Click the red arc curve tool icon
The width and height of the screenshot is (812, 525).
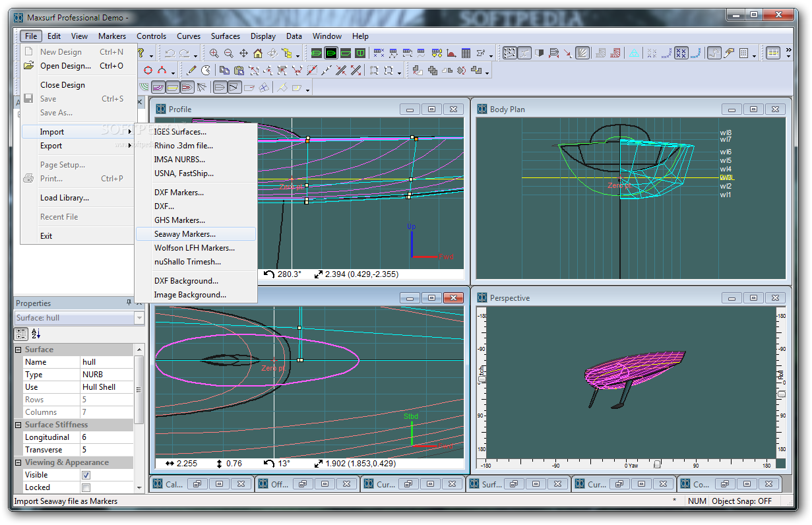coord(162,70)
